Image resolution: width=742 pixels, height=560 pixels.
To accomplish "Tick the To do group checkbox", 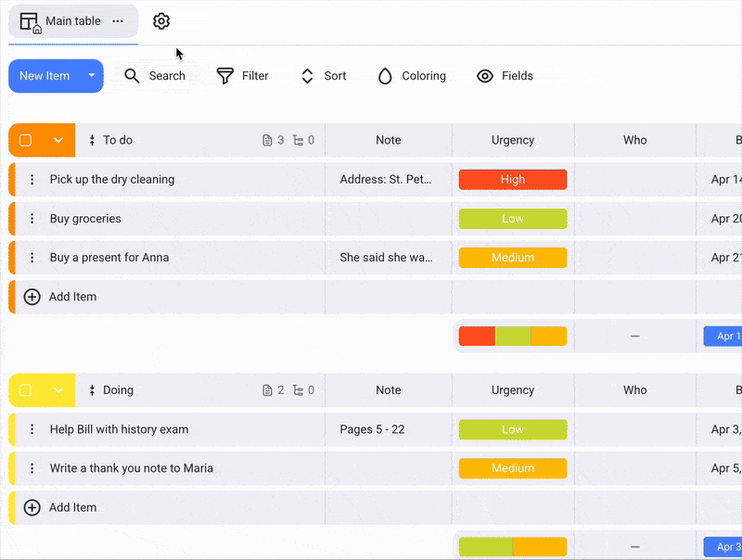I will 26,141.
